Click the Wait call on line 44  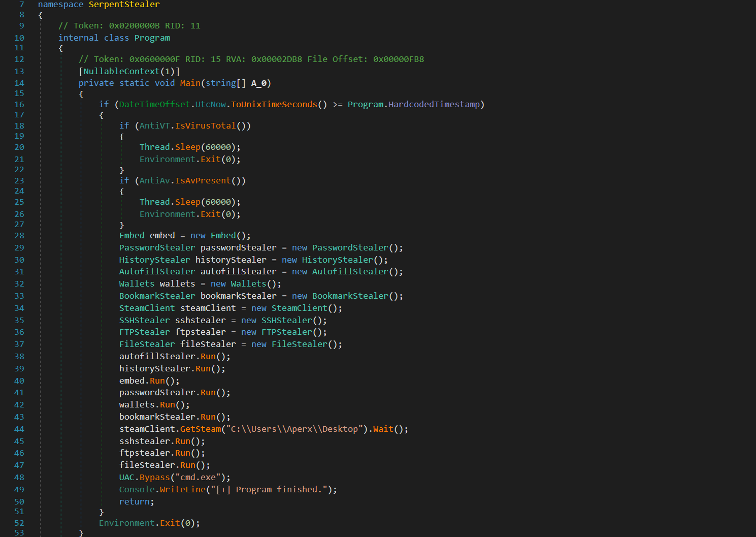coord(383,429)
